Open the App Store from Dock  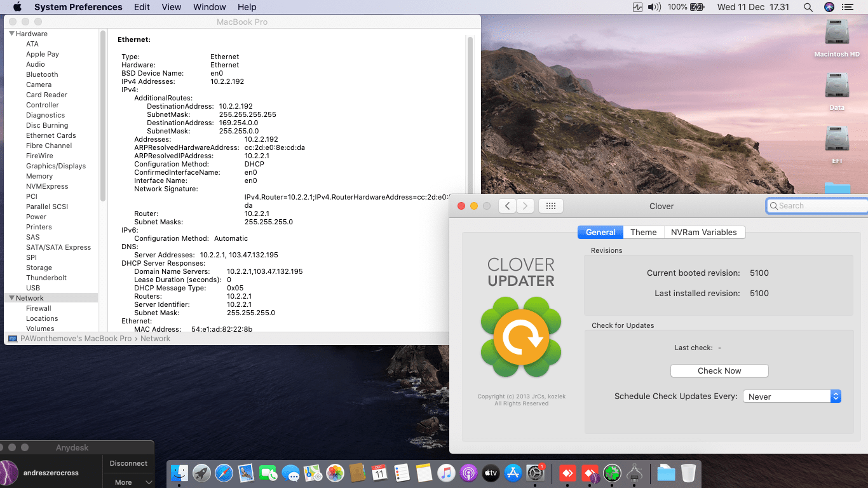513,473
